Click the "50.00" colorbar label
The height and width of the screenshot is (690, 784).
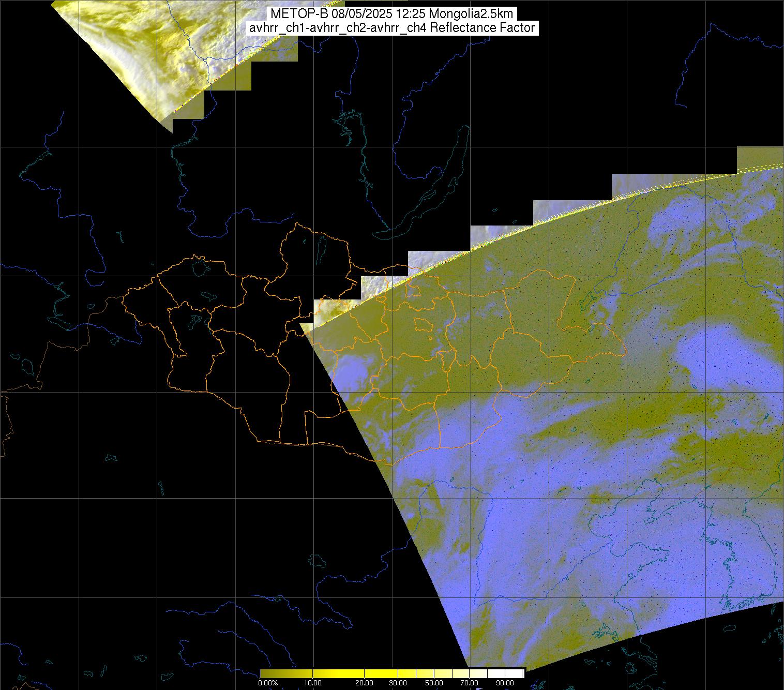pyautogui.click(x=434, y=683)
